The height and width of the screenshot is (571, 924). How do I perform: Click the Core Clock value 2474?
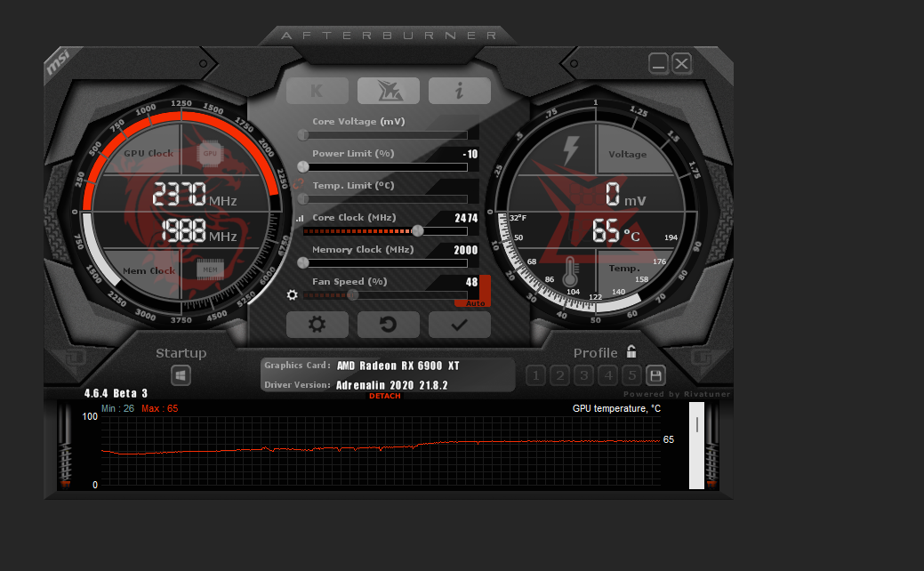pyautogui.click(x=466, y=218)
